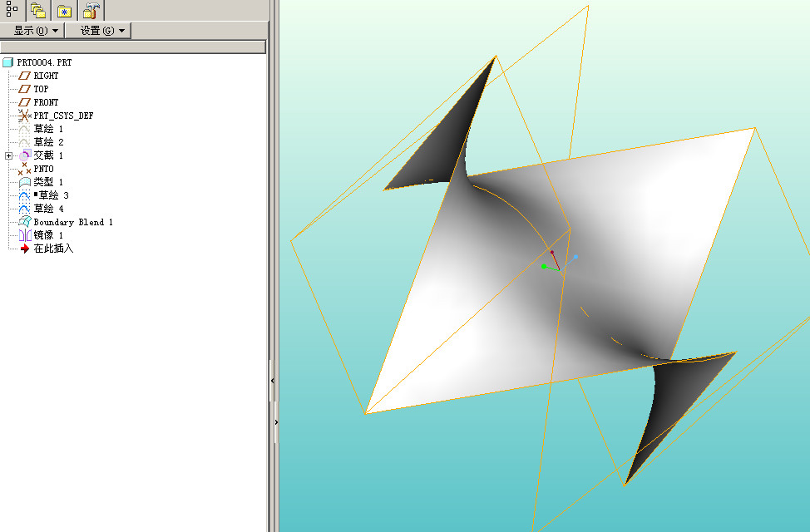Select the 交截 1 intersect feature
Screen dimensions: 810x532
pyautogui.click(x=48, y=155)
